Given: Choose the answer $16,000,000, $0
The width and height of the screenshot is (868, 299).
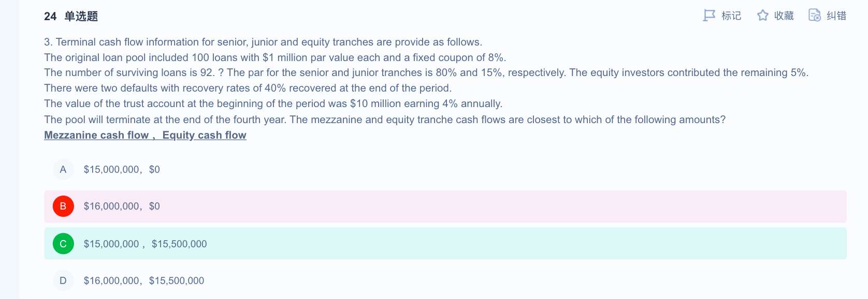Looking at the screenshot, I should pos(122,206).
